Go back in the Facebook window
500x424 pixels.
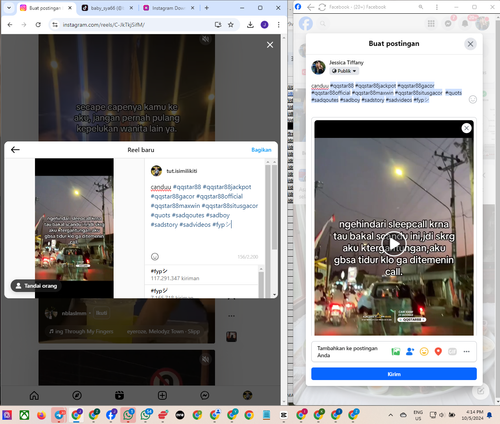pyautogui.click(x=310, y=7)
